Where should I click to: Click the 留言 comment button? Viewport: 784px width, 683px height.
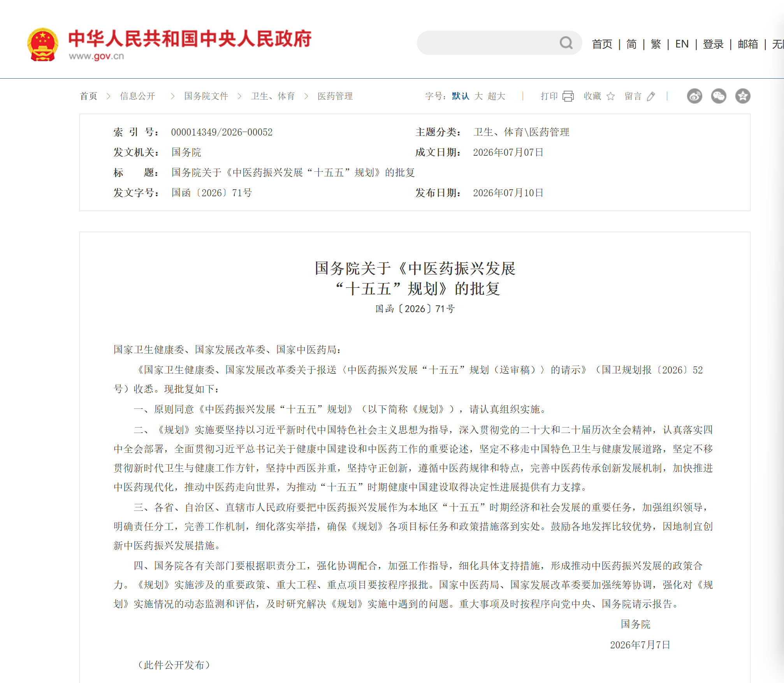(x=633, y=96)
